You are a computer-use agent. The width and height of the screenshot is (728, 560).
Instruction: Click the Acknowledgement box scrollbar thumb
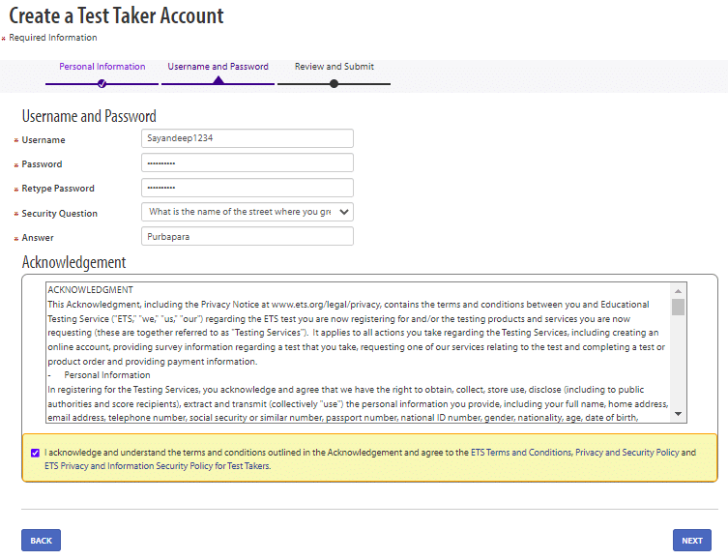click(x=679, y=307)
